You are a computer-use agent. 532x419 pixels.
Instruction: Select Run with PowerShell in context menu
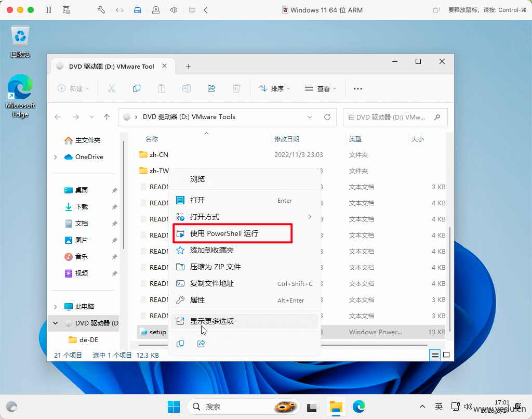(244, 233)
